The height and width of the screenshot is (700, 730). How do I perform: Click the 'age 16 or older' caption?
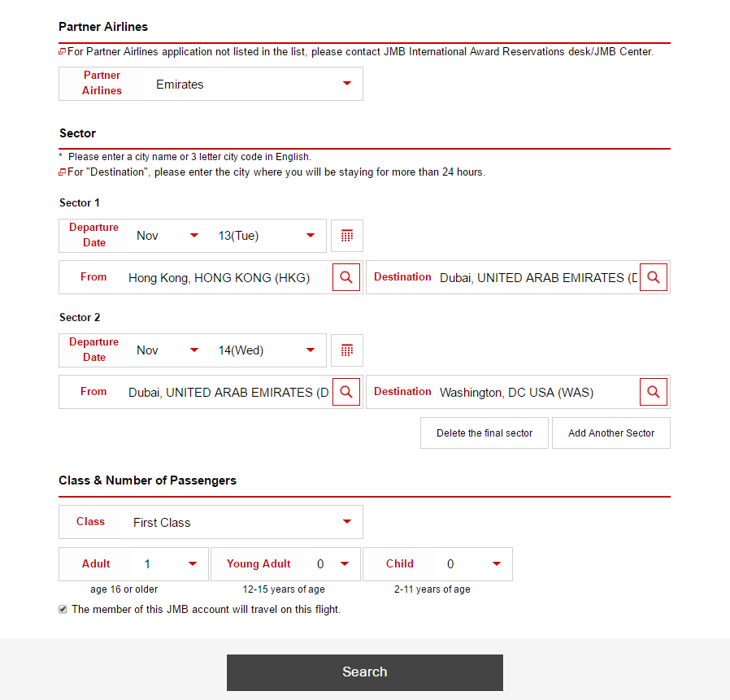tap(124, 589)
